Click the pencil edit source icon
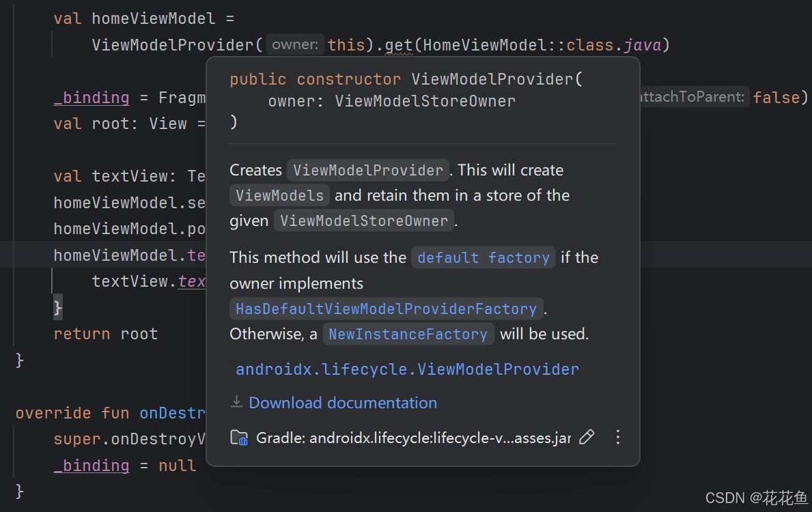812x512 pixels. (x=587, y=438)
